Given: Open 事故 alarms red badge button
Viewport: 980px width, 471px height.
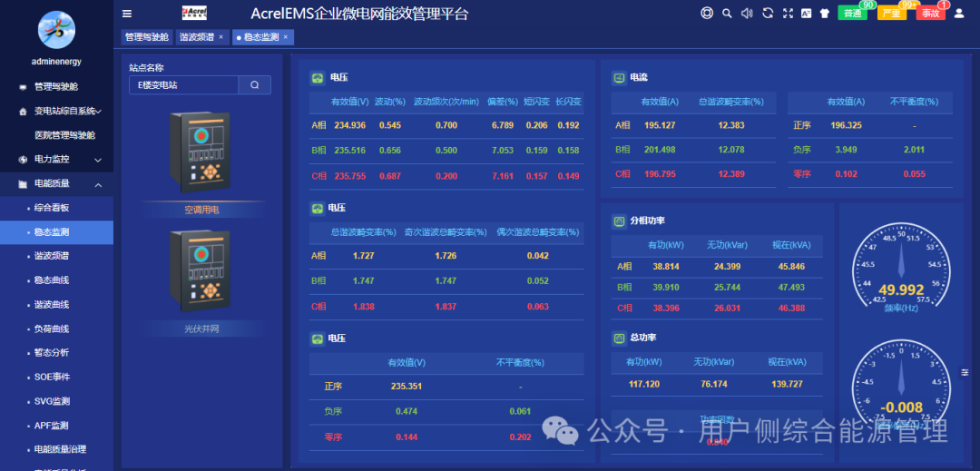Looking at the screenshot, I should click(x=931, y=13).
